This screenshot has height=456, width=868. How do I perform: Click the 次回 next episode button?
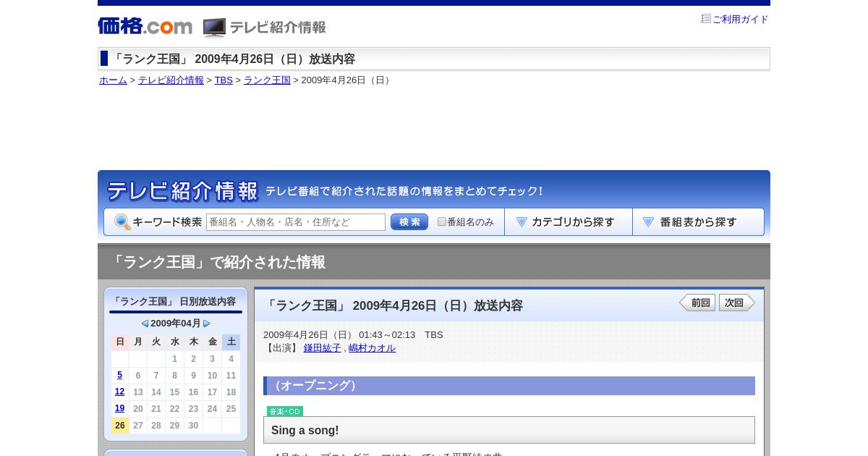coord(737,303)
